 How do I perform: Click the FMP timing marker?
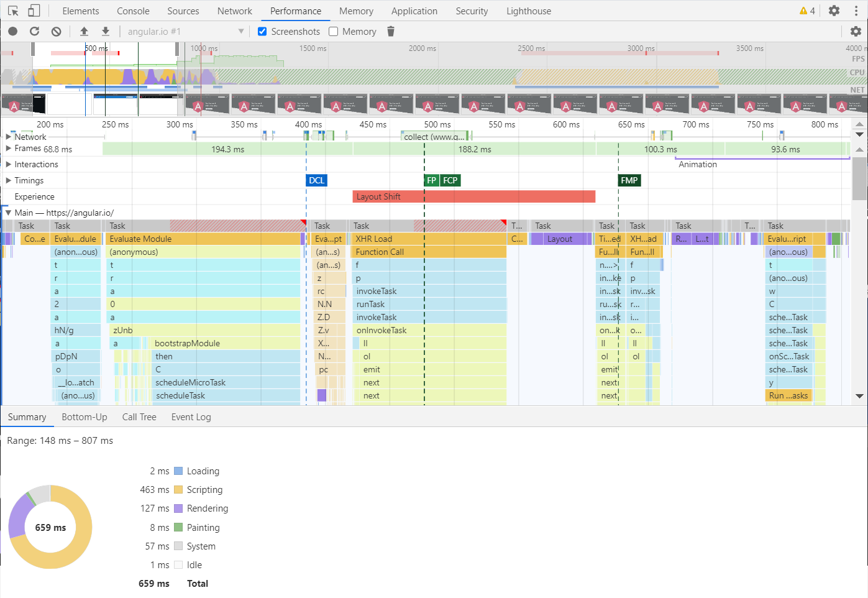[x=629, y=180]
